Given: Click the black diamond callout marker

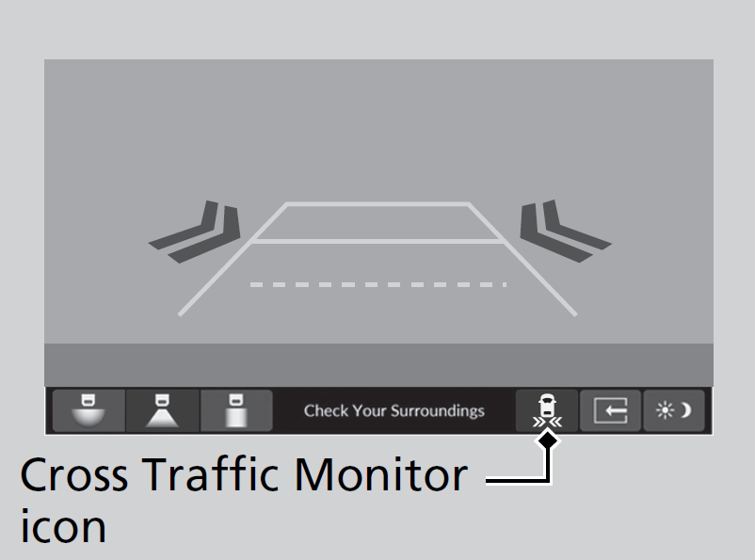Looking at the screenshot, I should point(548,440).
